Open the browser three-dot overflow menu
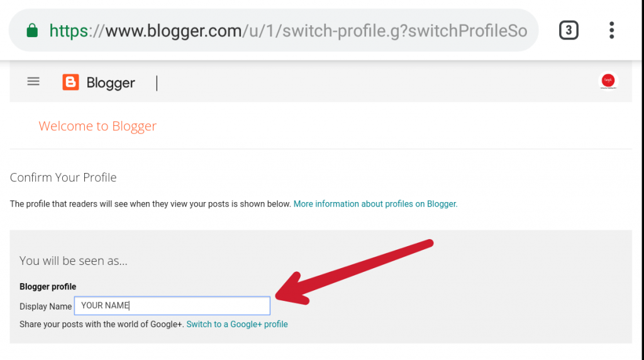644x360 pixels. [611, 30]
